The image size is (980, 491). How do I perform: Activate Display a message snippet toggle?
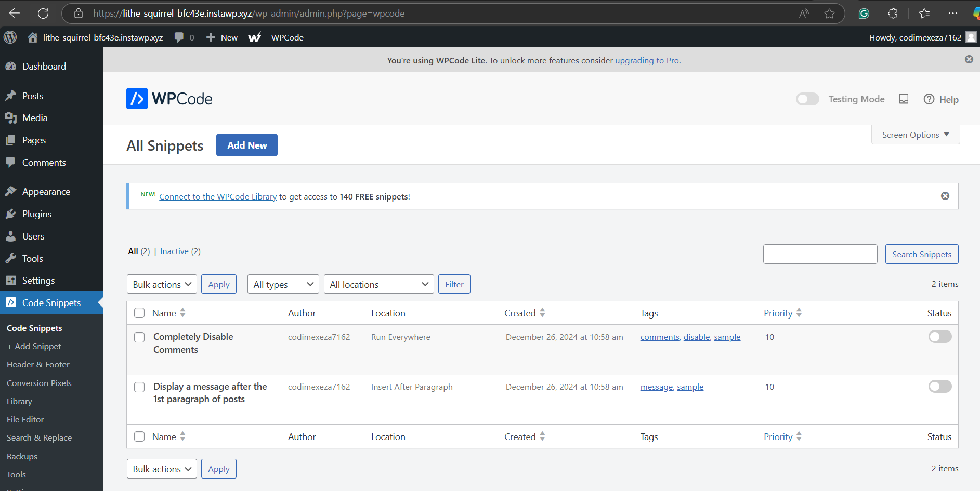coord(940,387)
